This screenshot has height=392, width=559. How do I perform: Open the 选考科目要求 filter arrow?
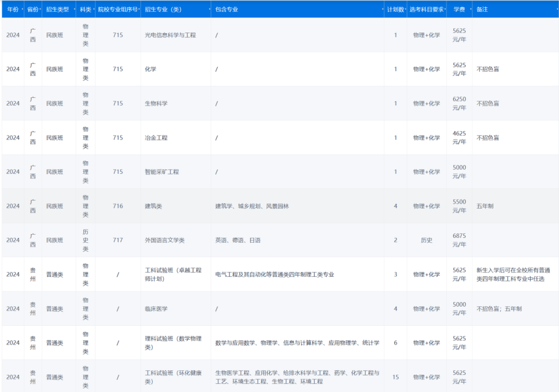[444, 9]
